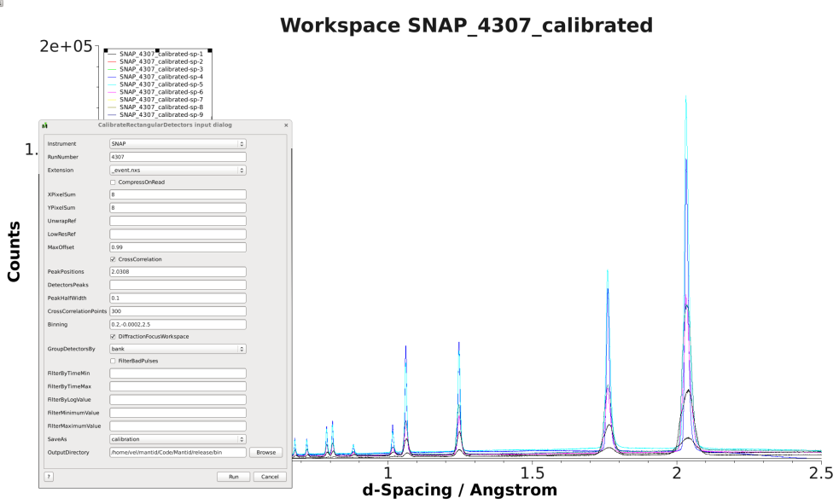
Task: Browse for an output directory
Action: pyautogui.click(x=267, y=452)
